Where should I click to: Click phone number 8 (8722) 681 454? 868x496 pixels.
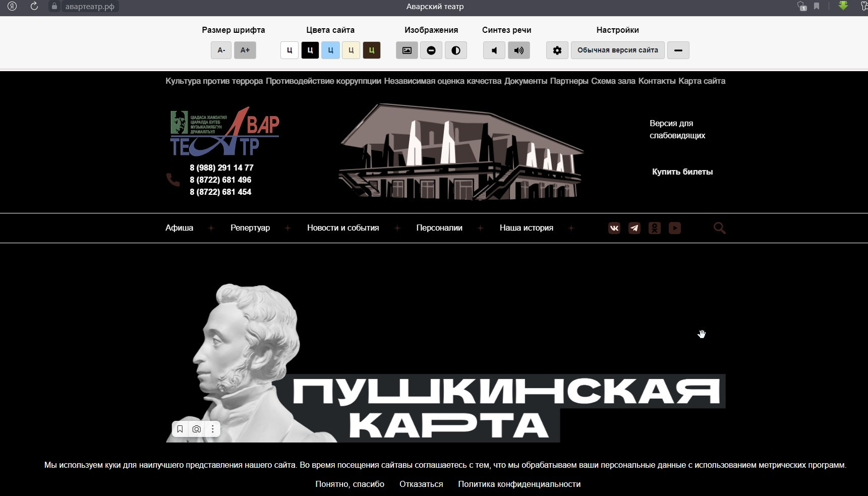pos(220,192)
